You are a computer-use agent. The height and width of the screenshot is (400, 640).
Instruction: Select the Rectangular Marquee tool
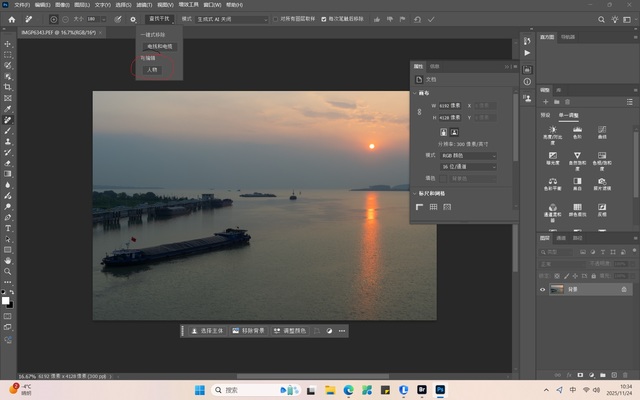point(8,54)
